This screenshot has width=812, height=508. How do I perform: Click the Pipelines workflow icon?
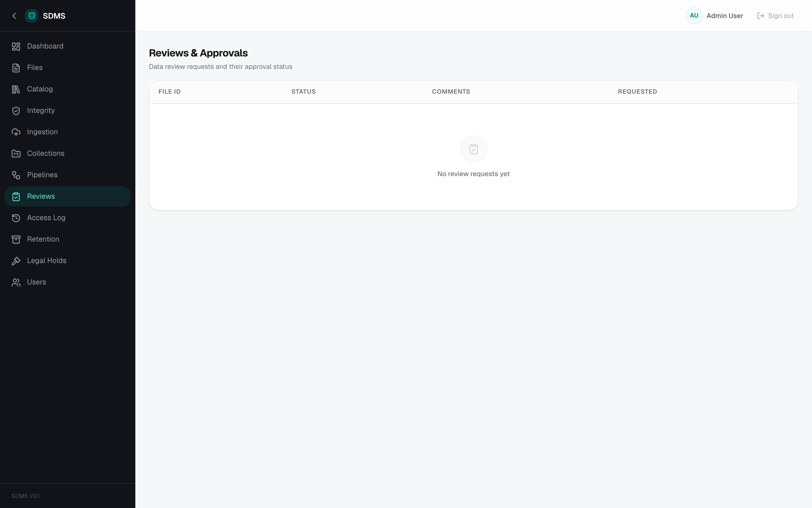point(16,175)
